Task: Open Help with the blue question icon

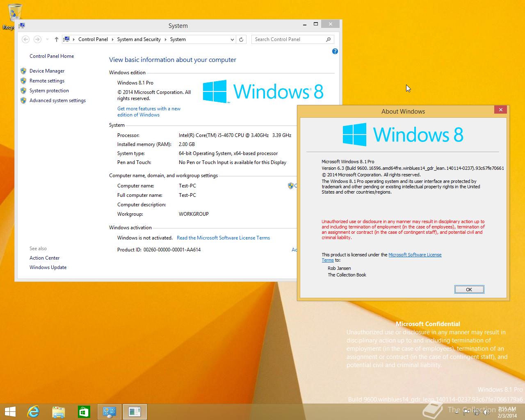Action: (335, 51)
